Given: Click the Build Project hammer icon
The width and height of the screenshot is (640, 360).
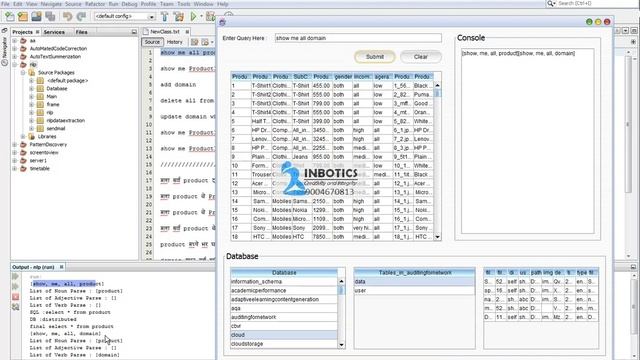Looking at the screenshot, I should point(164,16).
